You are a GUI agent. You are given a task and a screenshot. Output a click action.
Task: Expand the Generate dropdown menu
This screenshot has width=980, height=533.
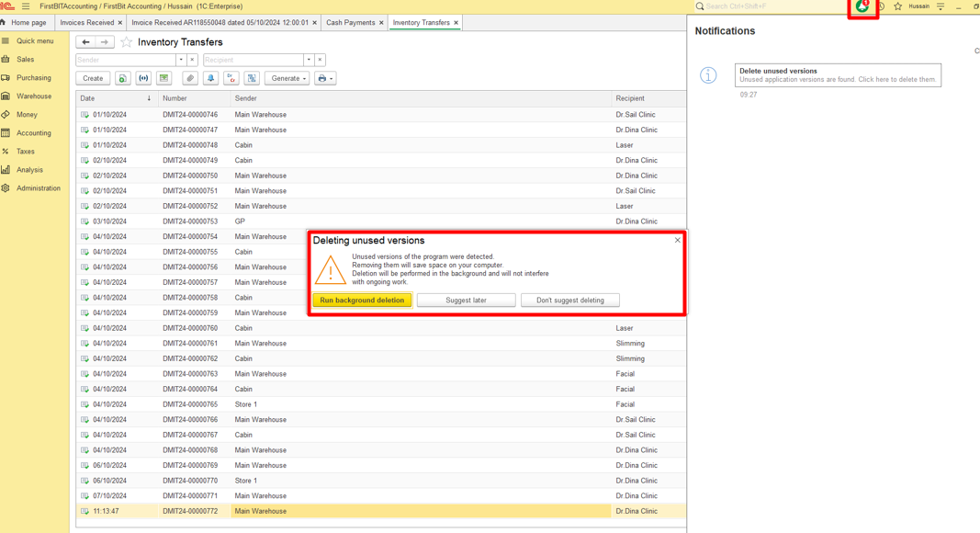click(287, 79)
